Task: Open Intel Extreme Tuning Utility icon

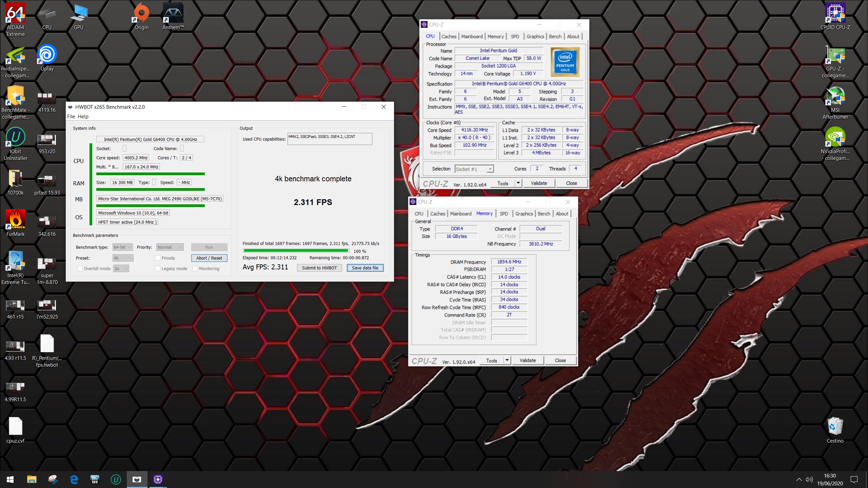Action: click(16, 268)
